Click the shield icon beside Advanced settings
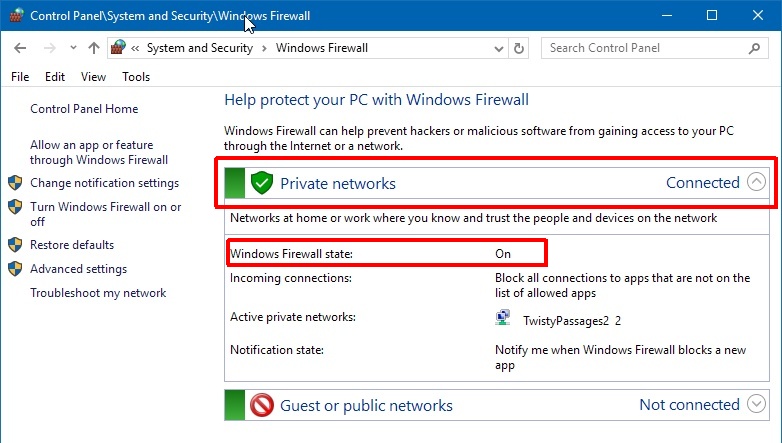The width and height of the screenshot is (782, 443). tap(15, 269)
